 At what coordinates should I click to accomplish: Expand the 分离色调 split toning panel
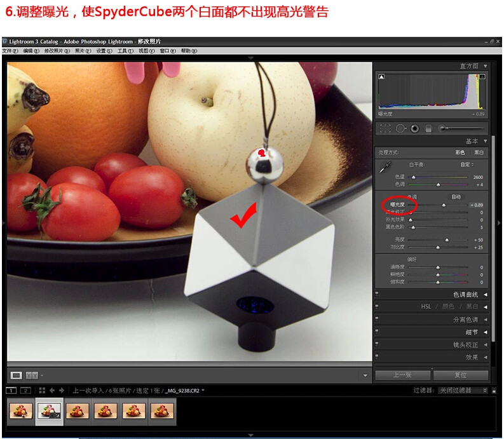point(486,320)
